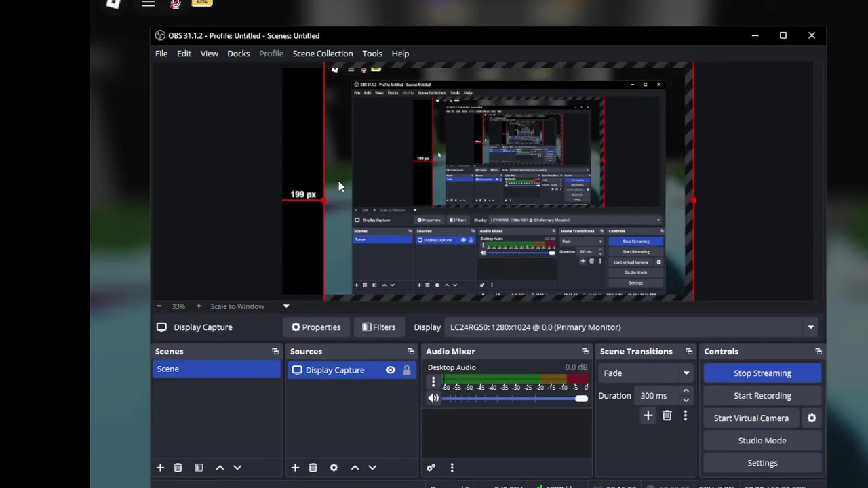
Task: Click the preview canvas display capture
Action: point(509,182)
